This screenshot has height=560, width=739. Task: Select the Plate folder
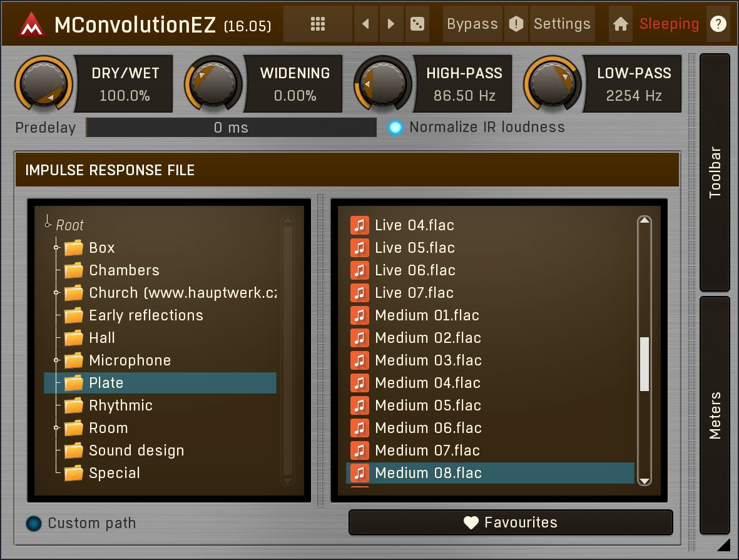point(160,383)
